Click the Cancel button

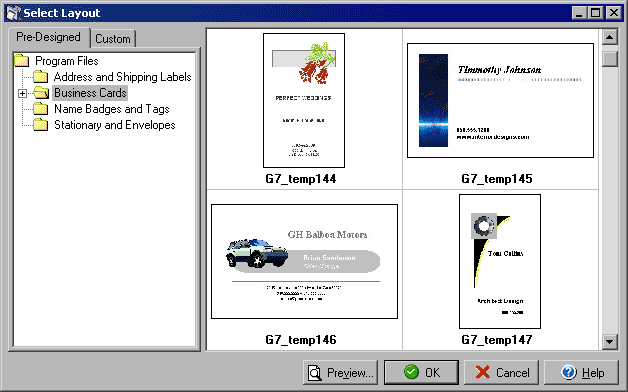501,372
